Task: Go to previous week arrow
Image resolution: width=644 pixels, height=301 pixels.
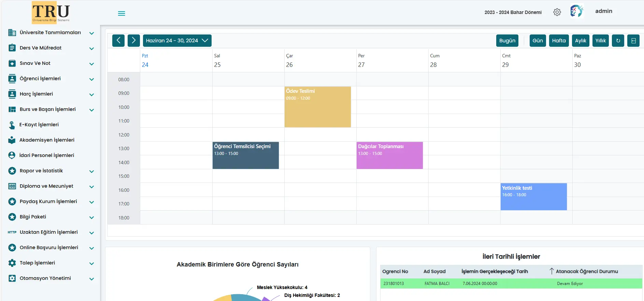Action: coord(118,41)
